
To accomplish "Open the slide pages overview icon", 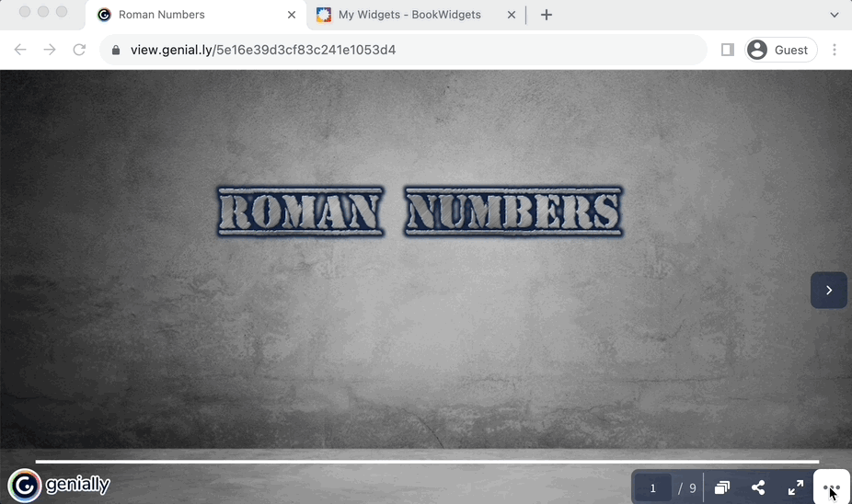I will [722, 487].
